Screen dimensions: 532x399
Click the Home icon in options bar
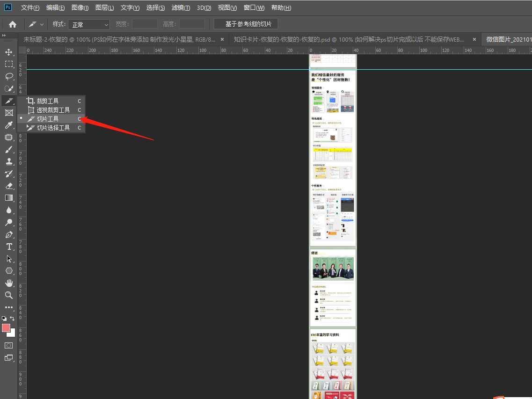[x=13, y=24]
